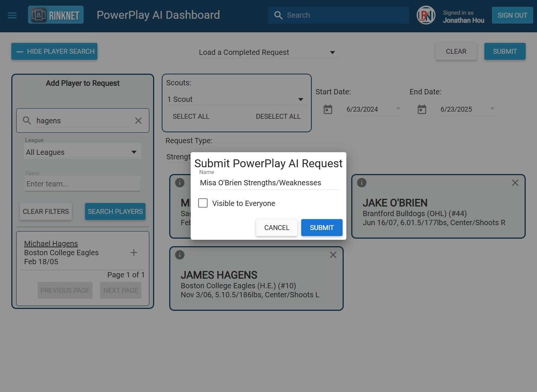Click the player search magnifier icon
This screenshot has height=392, width=537.
27,121
